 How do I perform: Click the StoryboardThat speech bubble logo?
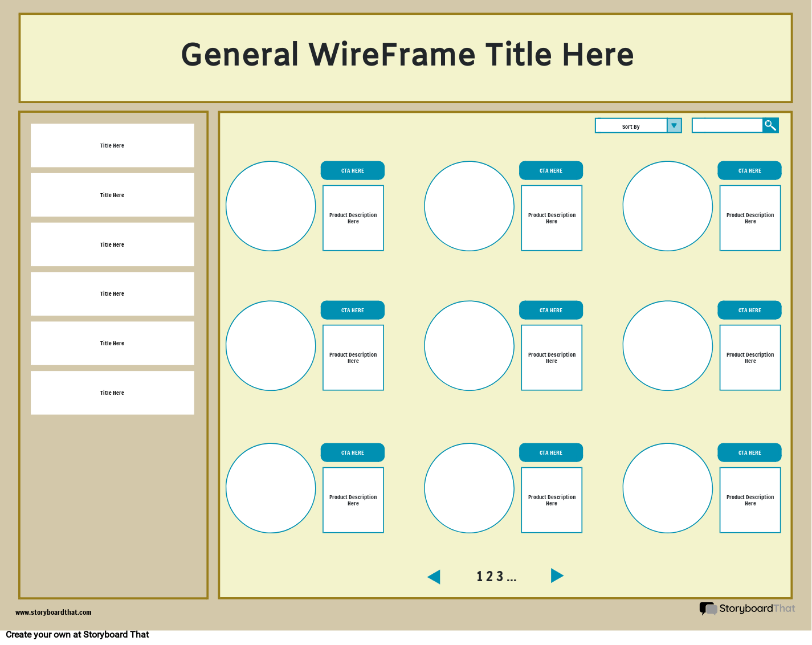point(708,609)
